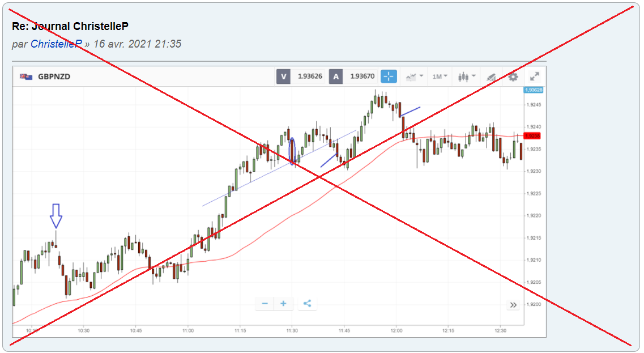Open the 1M timeframe dropdown
The height and width of the screenshot is (353, 644).
coord(440,76)
